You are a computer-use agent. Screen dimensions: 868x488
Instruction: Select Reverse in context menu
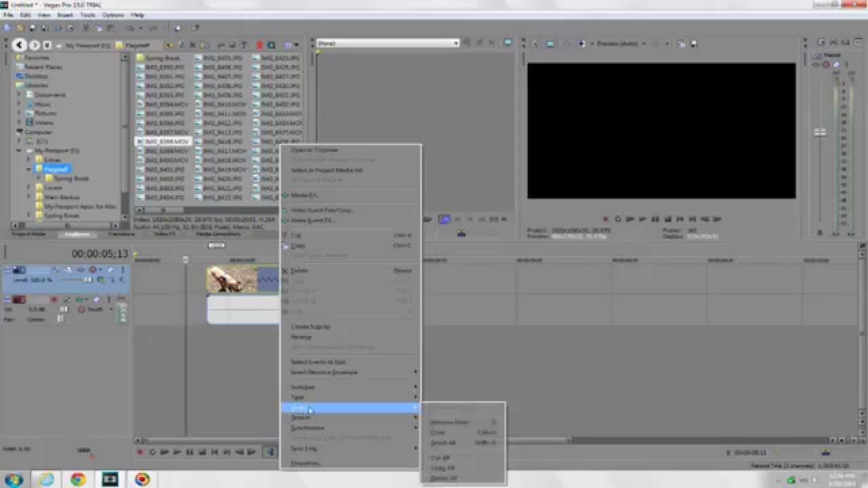(350, 337)
